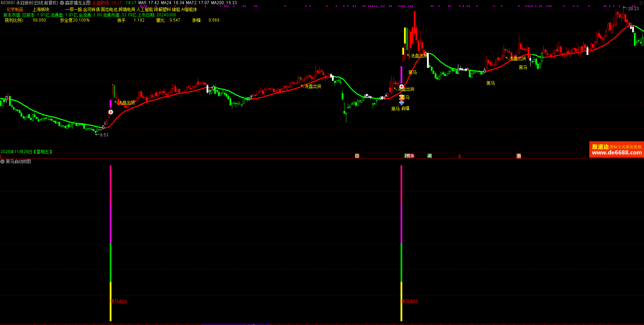This screenshot has width=644, height=325.
Task: Click the 榜涨 event marker icon
Action: (410, 156)
